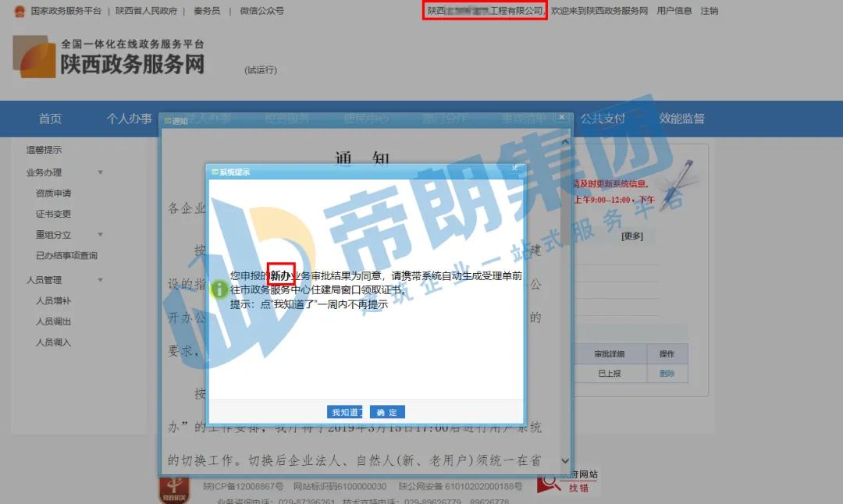Go to the 首页 navigation tab
Viewport: 843px width, 504px height.
50,119
